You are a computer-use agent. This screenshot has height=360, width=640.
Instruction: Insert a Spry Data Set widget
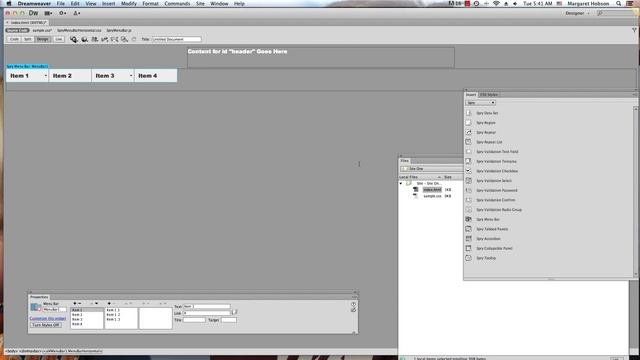(x=487, y=113)
